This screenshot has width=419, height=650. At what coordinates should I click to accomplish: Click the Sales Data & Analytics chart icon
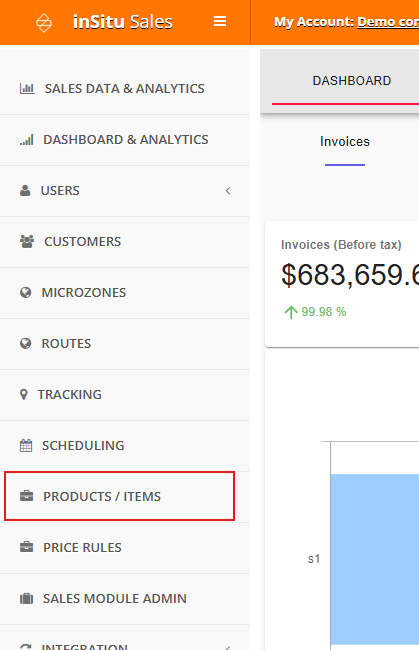pyautogui.click(x=27, y=88)
